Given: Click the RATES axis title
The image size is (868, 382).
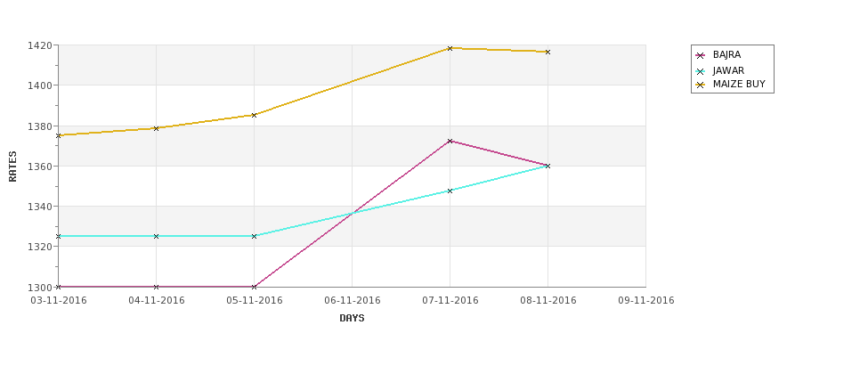Looking at the screenshot, I should (12, 167).
